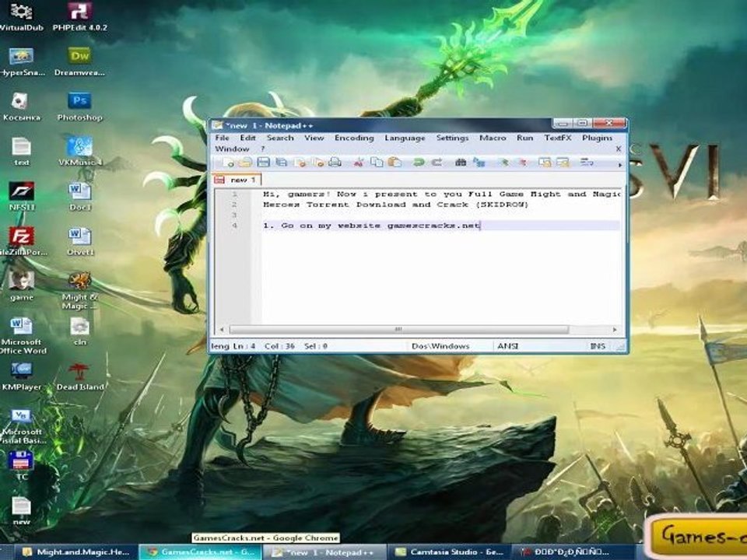Screen dimensions: 747x560
Task: Open the Edit menu
Action: pyautogui.click(x=247, y=138)
